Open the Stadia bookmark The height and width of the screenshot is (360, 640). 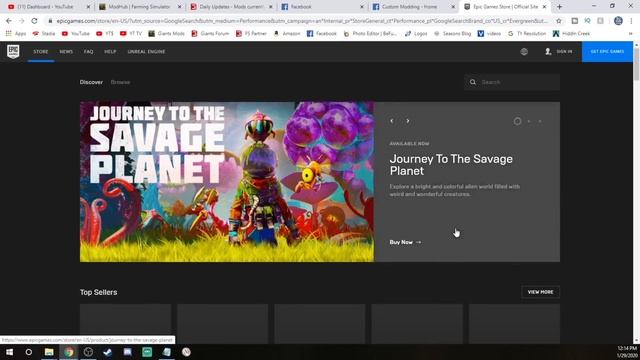tap(44, 33)
